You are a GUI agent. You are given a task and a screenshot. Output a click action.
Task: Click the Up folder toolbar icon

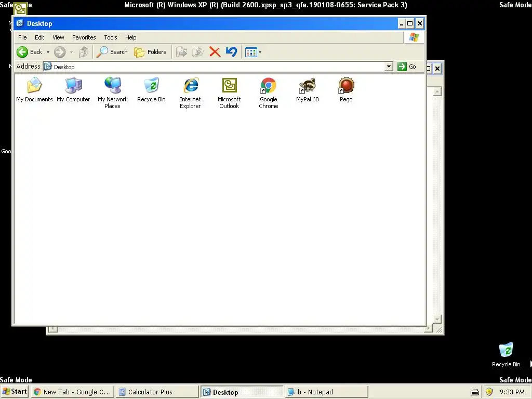click(x=84, y=52)
